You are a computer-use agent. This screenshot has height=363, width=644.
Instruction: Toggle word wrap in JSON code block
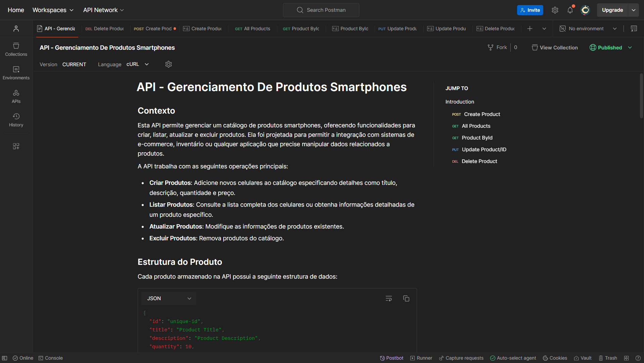[x=388, y=298]
